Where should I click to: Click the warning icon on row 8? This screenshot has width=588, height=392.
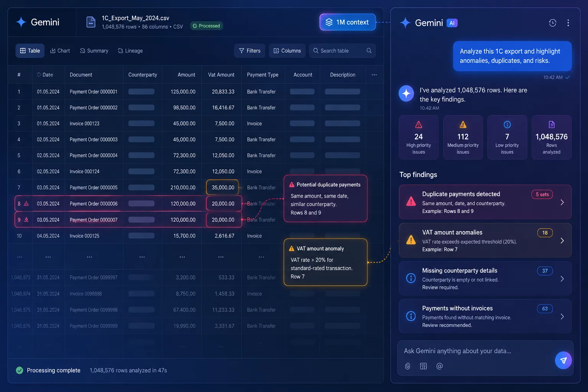tap(26, 204)
